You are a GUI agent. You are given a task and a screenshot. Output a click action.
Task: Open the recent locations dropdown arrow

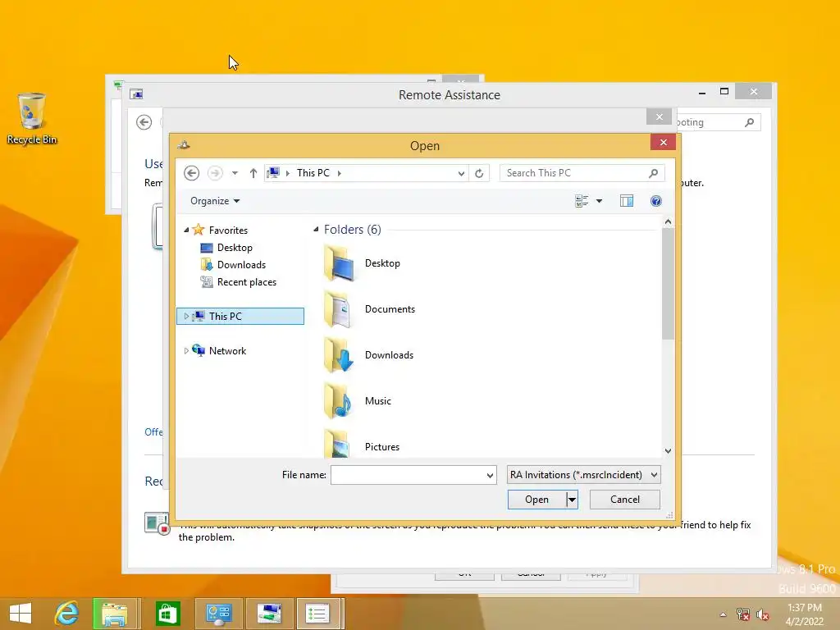pos(235,173)
